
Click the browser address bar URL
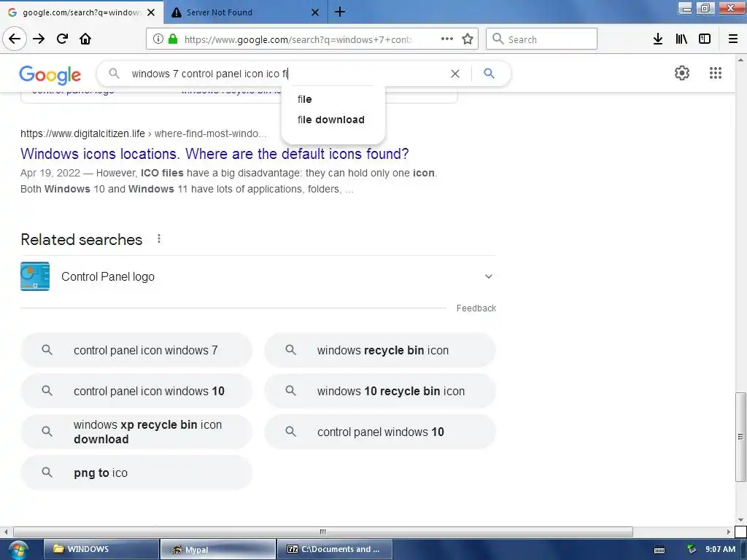298,39
